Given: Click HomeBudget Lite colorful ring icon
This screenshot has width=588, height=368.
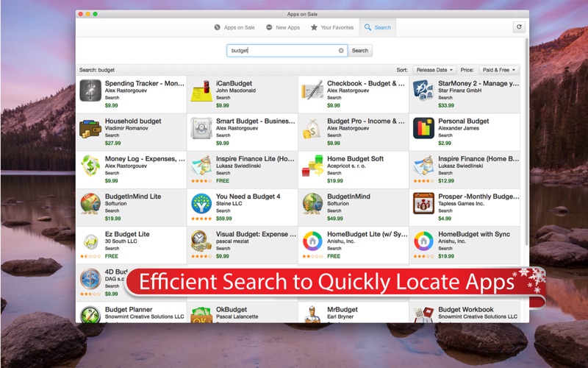Looking at the screenshot, I should (312, 241).
